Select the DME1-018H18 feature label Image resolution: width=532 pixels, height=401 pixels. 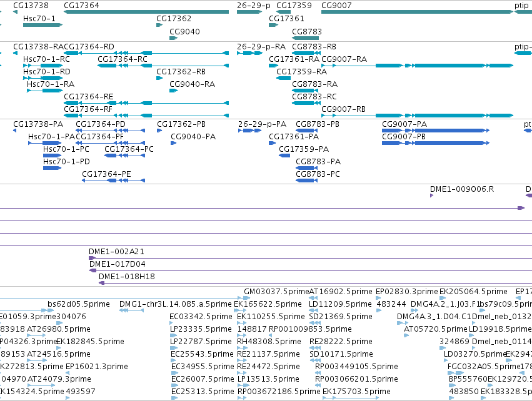pyautogui.click(x=127, y=277)
